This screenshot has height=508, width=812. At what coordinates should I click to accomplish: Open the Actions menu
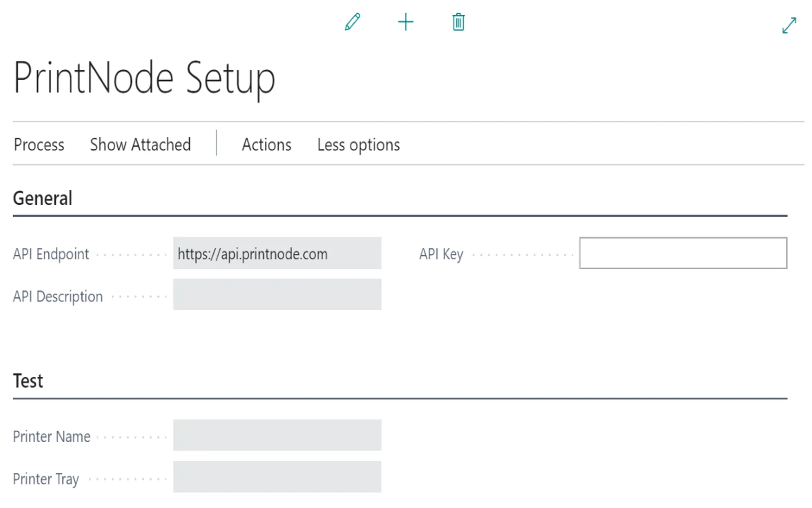266,145
